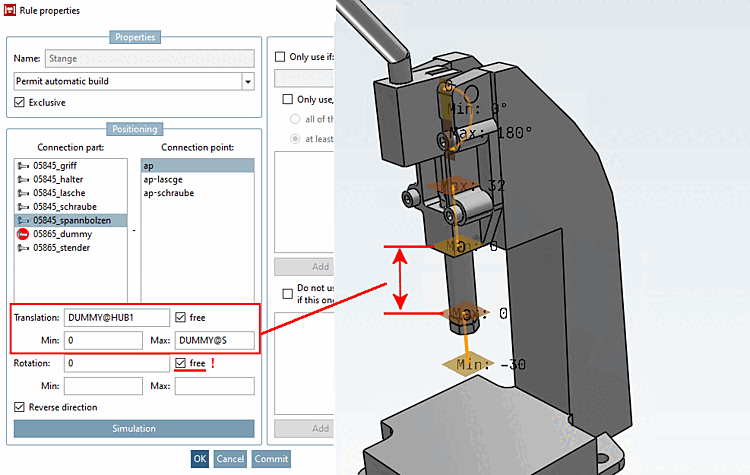The width and height of the screenshot is (750, 475).
Task: Click the part icon beside 05845_halter
Action: [23, 179]
